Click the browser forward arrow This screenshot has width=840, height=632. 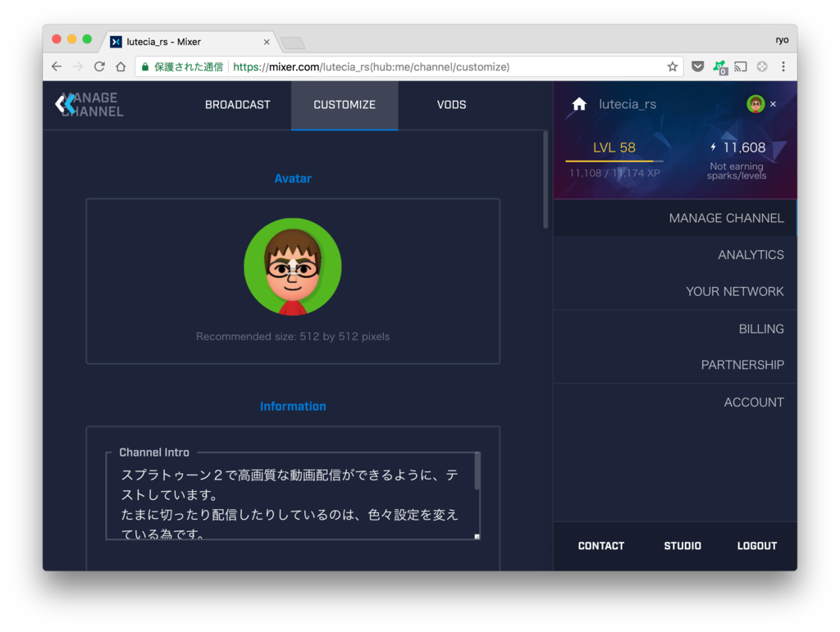tap(78, 67)
